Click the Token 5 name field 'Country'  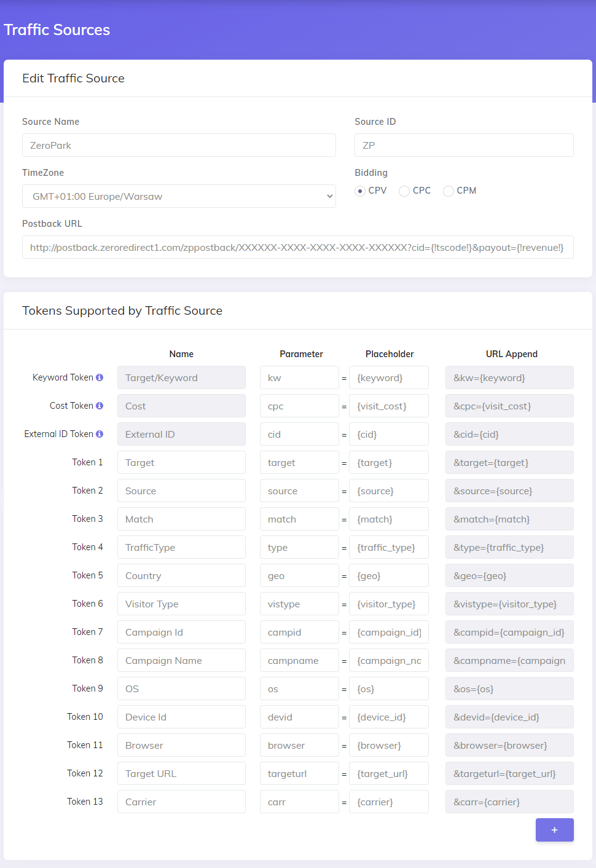(181, 575)
